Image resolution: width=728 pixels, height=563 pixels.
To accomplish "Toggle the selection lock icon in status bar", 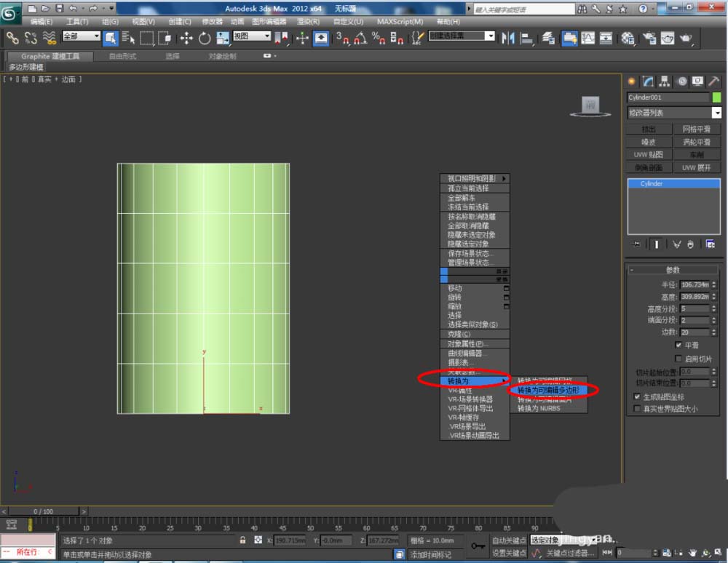I will (242, 540).
